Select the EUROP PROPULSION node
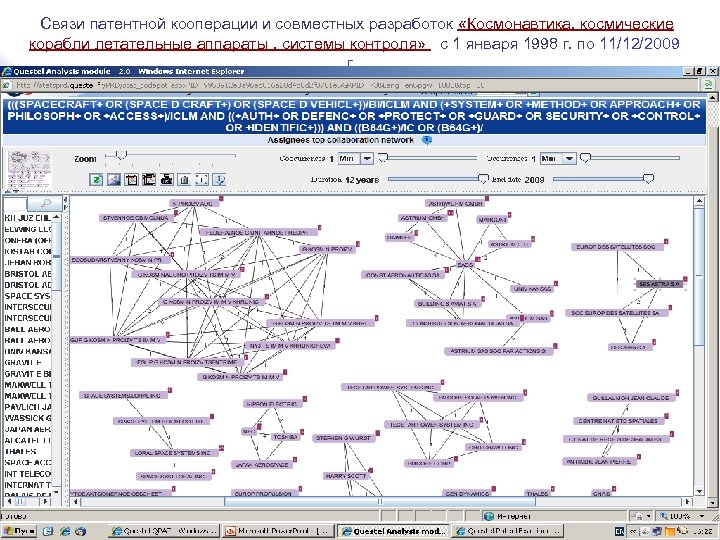The width and height of the screenshot is (720, 540). pos(263,494)
